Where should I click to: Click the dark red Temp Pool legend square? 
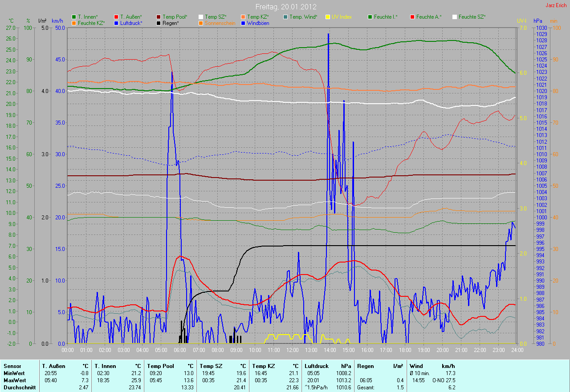point(159,17)
